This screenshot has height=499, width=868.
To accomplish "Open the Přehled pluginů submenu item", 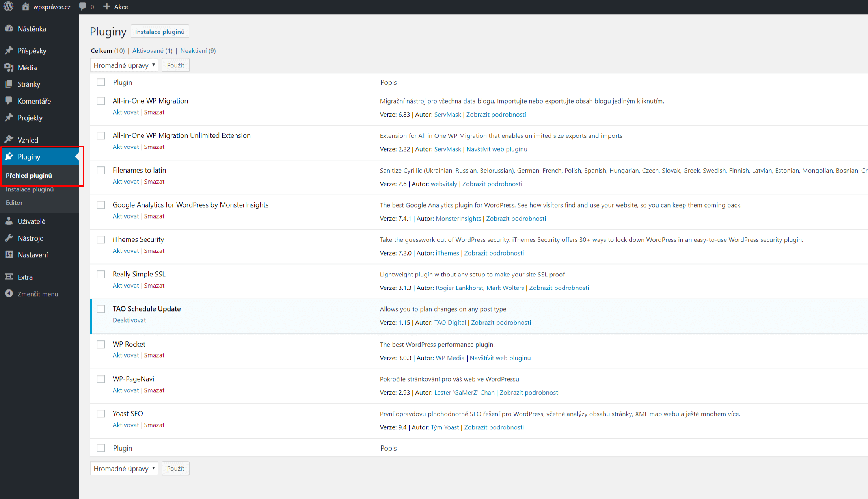I will (x=29, y=176).
